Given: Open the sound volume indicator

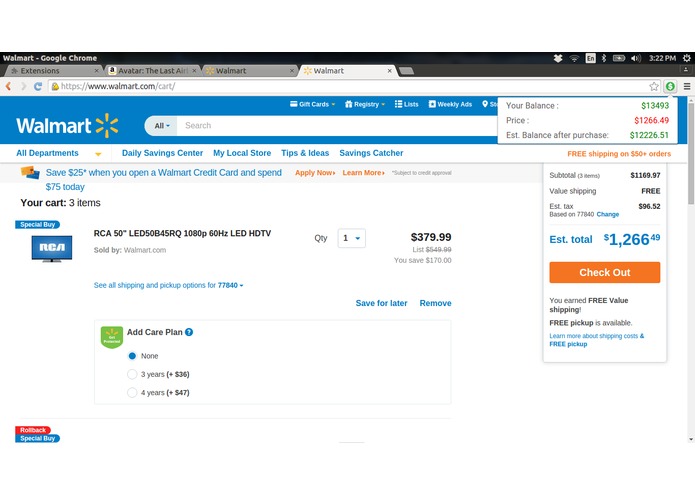Looking at the screenshot, I should (x=636, y=58).
